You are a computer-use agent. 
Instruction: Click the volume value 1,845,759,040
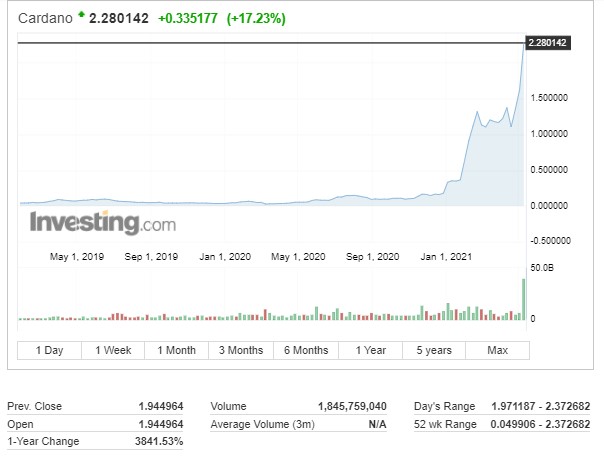(x=352, y=406)
